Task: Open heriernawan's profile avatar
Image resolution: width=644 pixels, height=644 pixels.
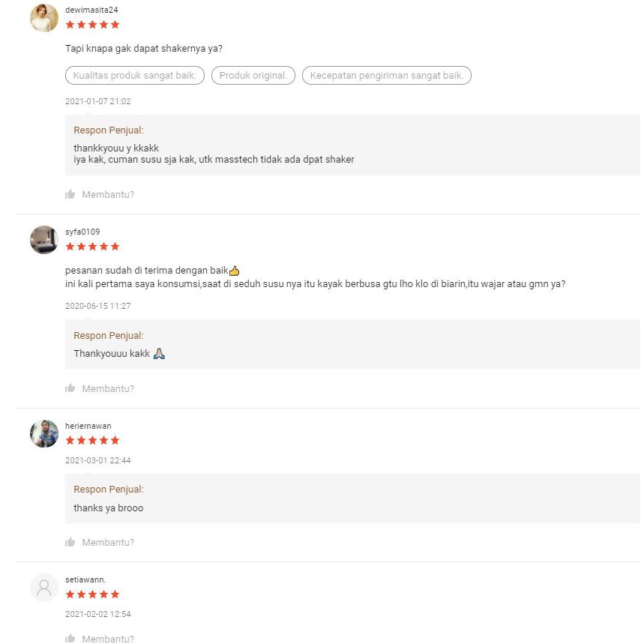Action: tap(44, 434)
